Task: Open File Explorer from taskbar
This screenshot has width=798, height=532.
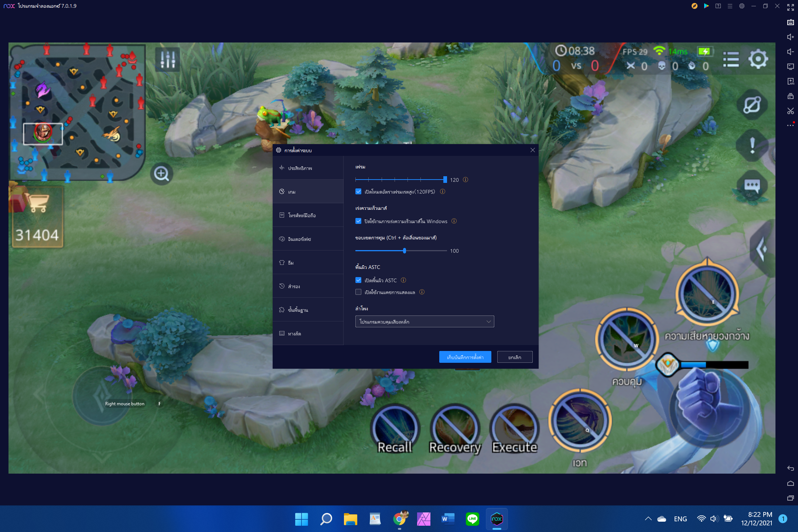Action: click(350, 519)
